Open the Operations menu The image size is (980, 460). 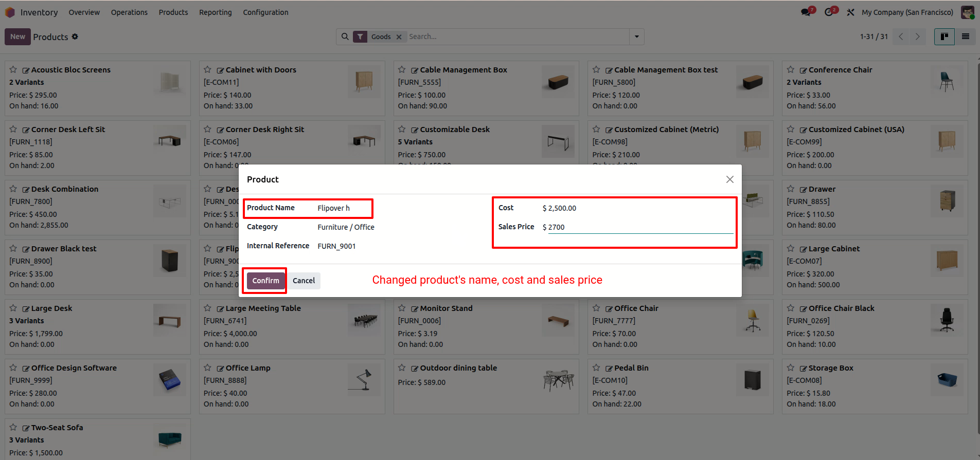click(129, 12)
